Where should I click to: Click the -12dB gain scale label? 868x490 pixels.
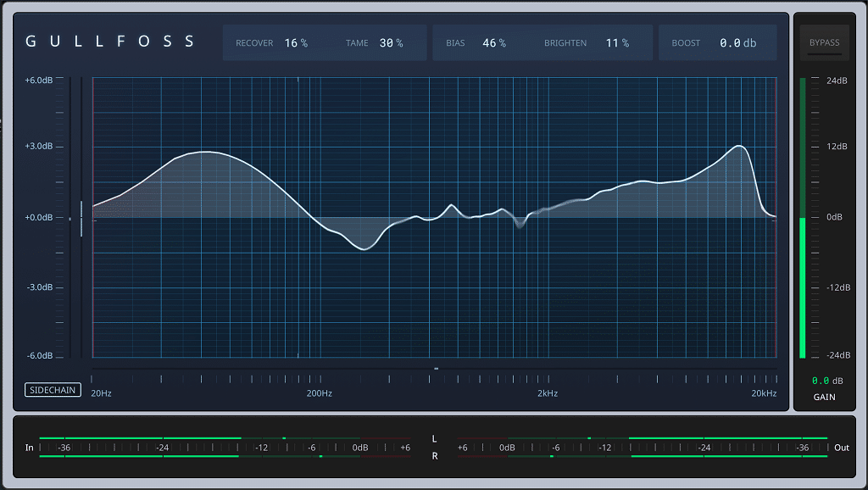click(838, 287)
